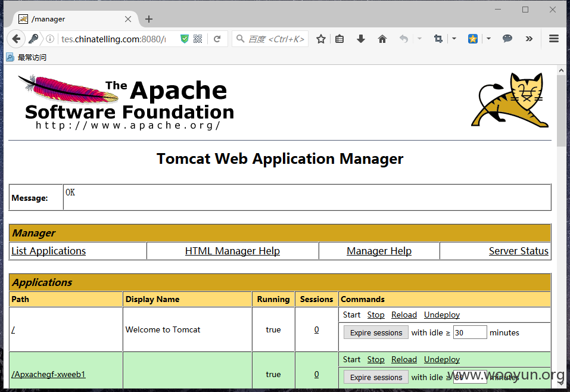Stop the Welcome to Tomcat application
Screen dimensions: 570x392
[375, 315]
